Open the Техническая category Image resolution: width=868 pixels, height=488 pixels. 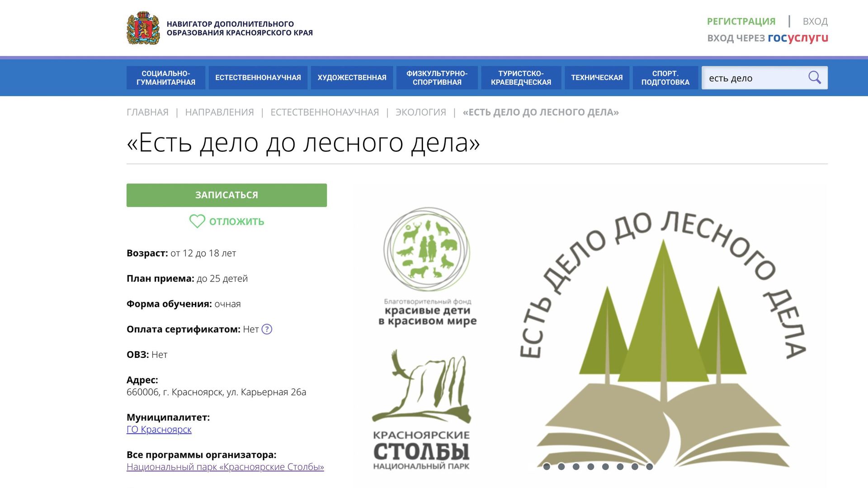coord(597,78)
